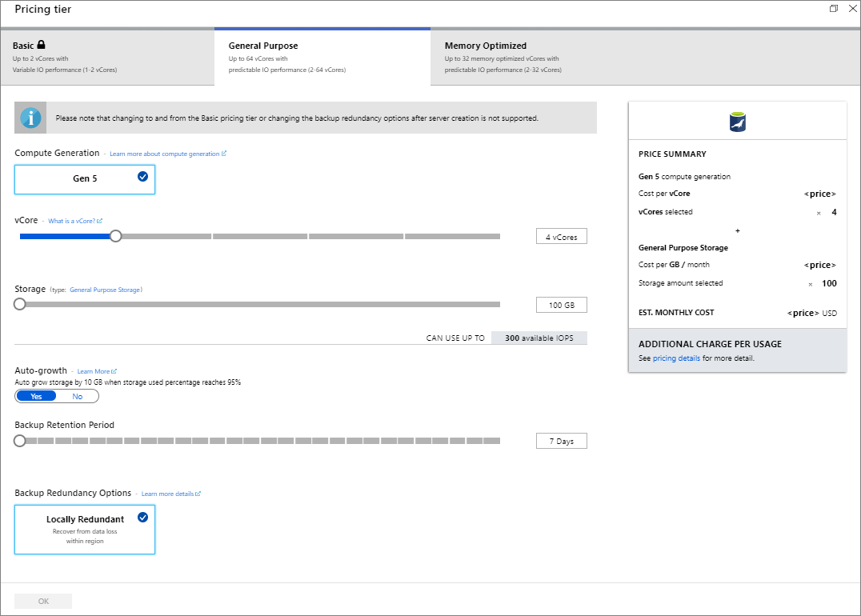861x616 pixels.
Task: Click the MariaDB database icon in Price Summary
Action: 737,122
